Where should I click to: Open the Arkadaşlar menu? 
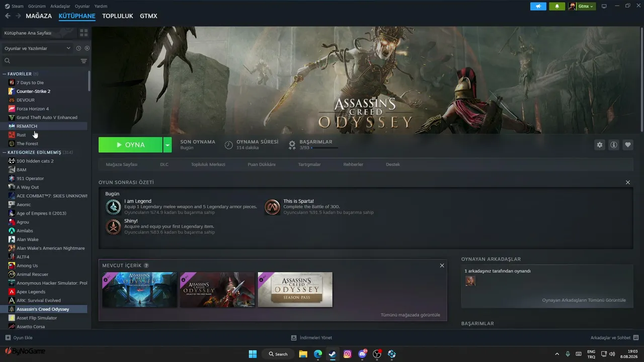coord(60,6)
